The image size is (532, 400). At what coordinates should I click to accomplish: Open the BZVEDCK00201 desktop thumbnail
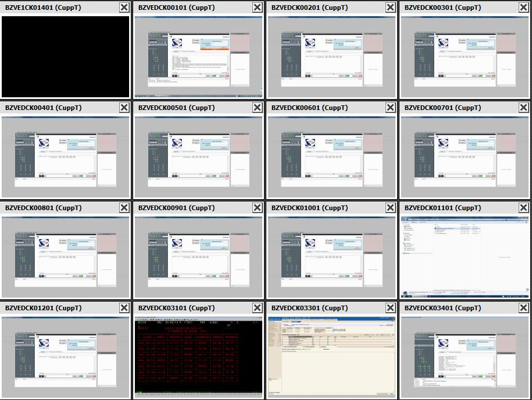(x=332, y=57)
